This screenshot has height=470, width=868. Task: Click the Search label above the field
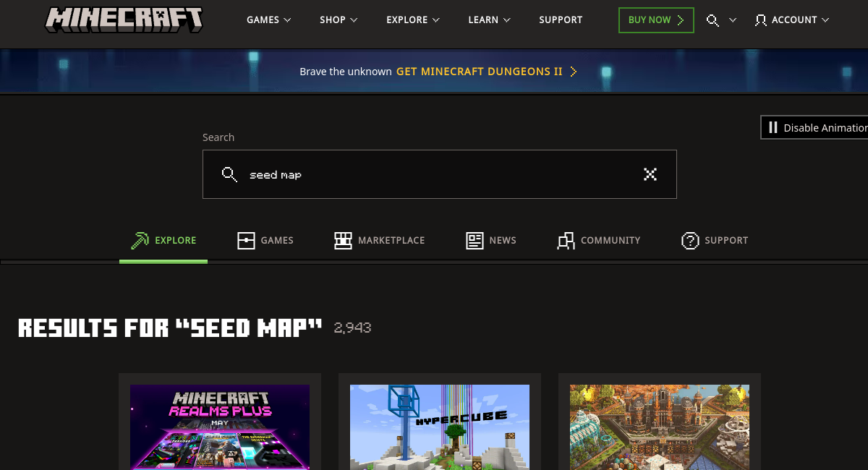(218, 137)
